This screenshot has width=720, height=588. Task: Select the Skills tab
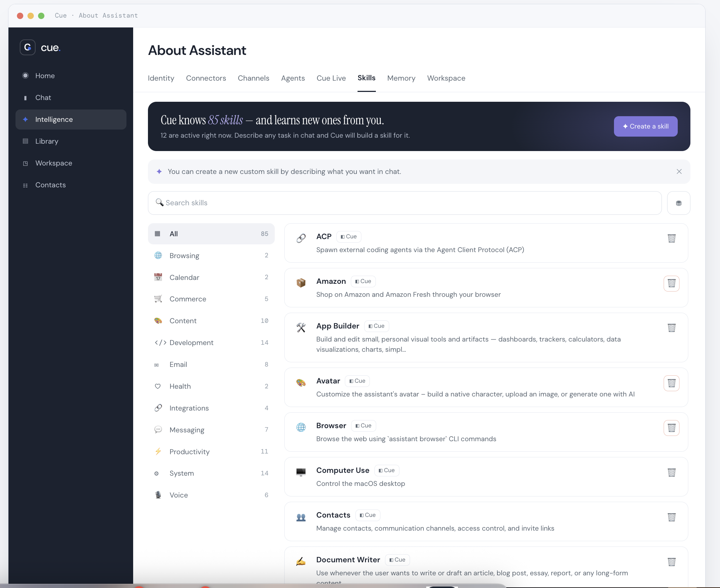[x=366, y=78]
